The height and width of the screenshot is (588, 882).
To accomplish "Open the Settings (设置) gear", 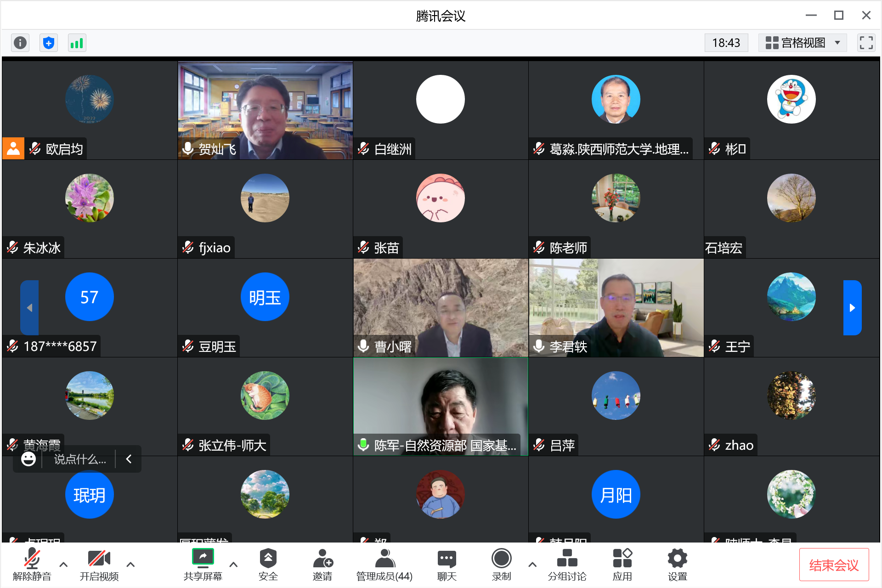I will (677, 565).
